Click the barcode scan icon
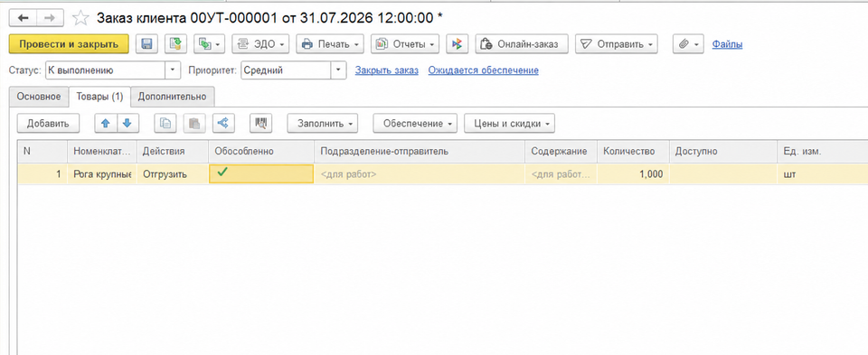 pyautogui.click(x=260, y=124)
